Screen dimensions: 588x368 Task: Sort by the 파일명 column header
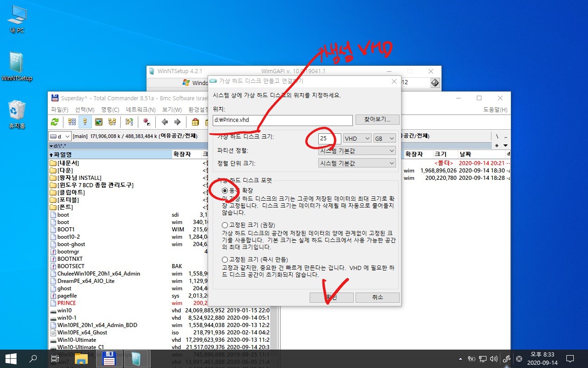110,154
